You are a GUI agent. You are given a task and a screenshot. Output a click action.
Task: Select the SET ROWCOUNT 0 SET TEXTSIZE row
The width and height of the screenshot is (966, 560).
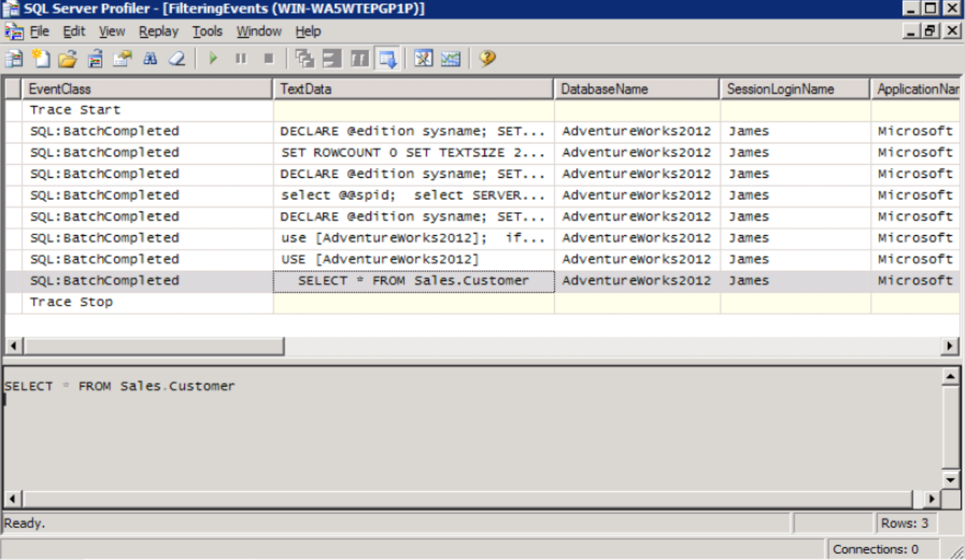[x=483, y=153]
